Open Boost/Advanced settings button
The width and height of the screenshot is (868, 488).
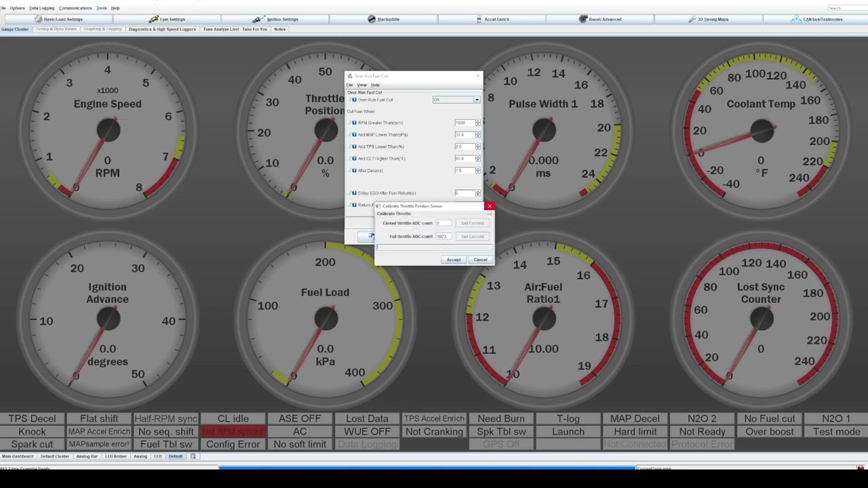[x=601, y=19]
